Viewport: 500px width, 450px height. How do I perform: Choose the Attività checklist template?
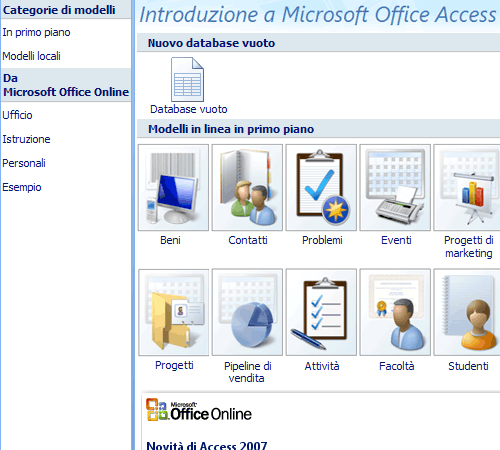click(x=321, y=312)
